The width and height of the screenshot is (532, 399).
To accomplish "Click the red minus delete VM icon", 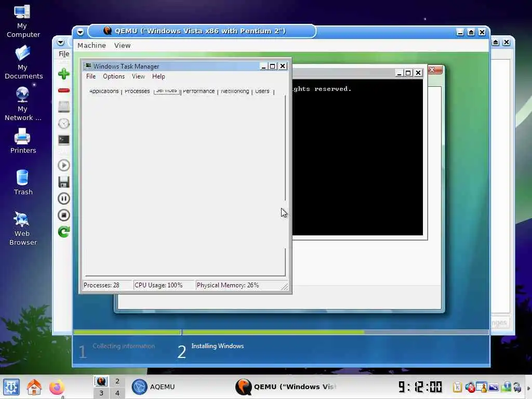I will [x=63, y=90].
